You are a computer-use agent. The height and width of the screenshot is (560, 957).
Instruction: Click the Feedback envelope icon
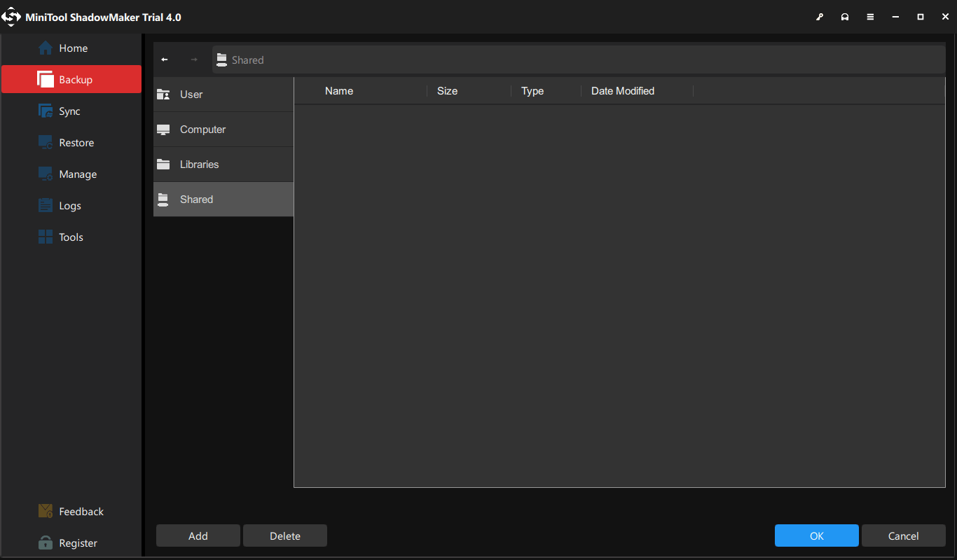click(46, 511)
